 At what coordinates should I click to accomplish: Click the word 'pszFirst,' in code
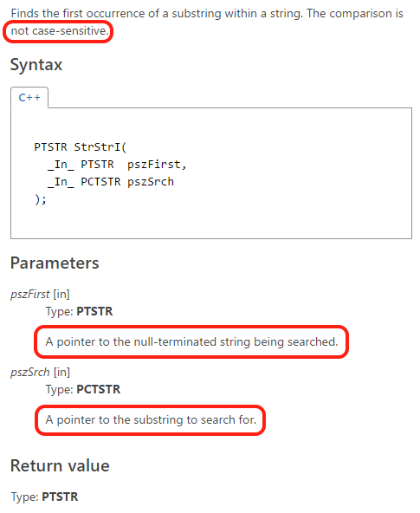pos(157,165)
